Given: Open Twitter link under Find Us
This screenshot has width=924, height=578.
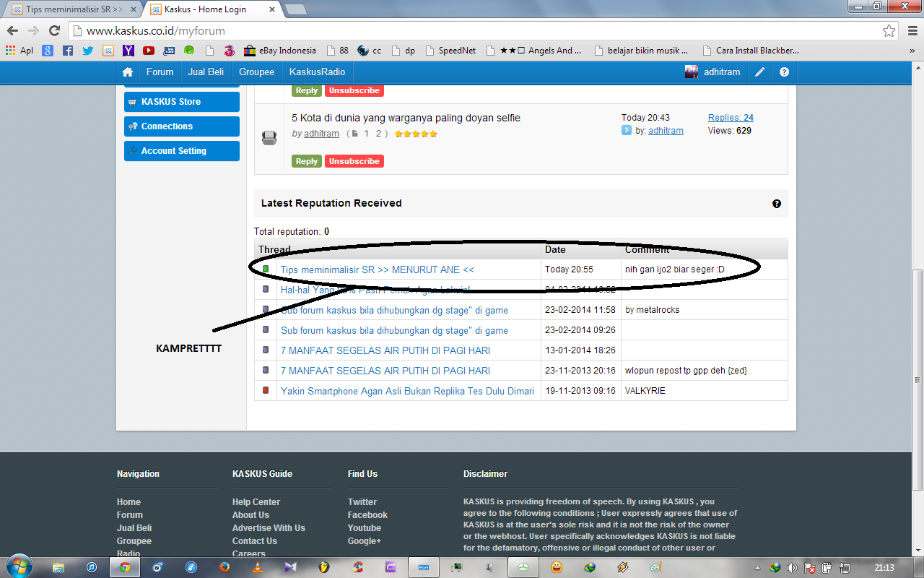Looking at the screenshot, I should point(362,502).
